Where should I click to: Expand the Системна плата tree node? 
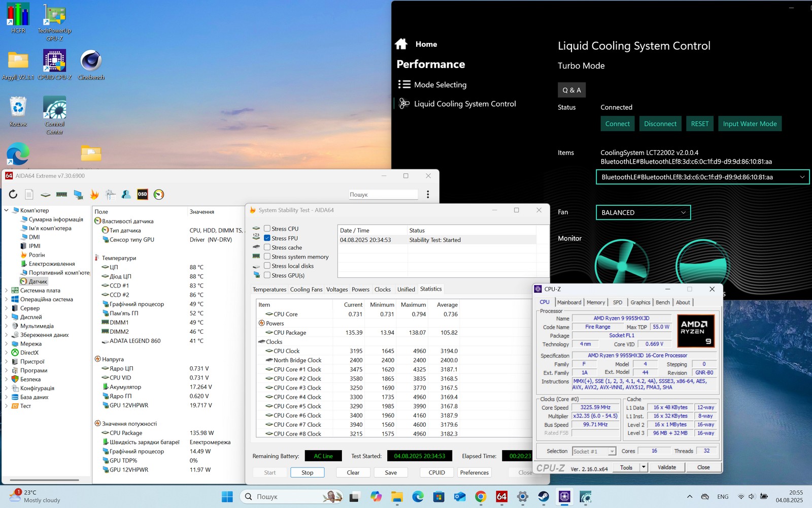[7, 291]
